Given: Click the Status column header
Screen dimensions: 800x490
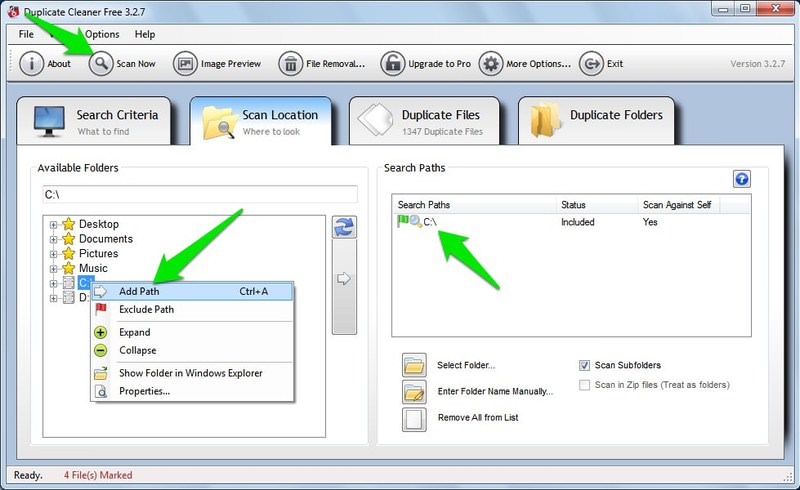Looking at the screenshot, I should pos(596,205).
